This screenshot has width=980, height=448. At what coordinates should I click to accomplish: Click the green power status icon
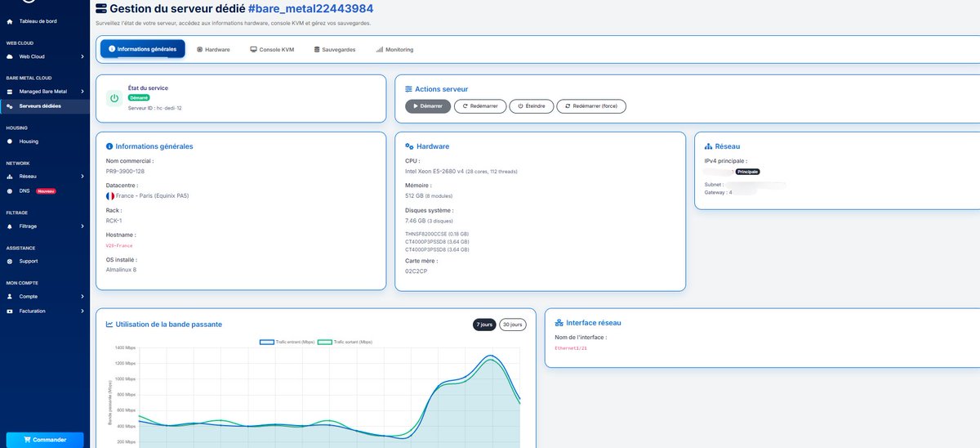click(x=114, y=97)
